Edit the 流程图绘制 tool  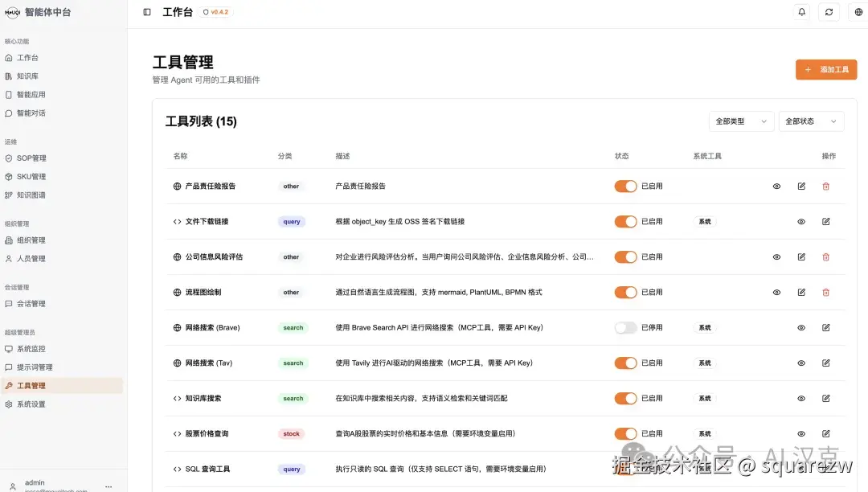click(x=801, y=293)
